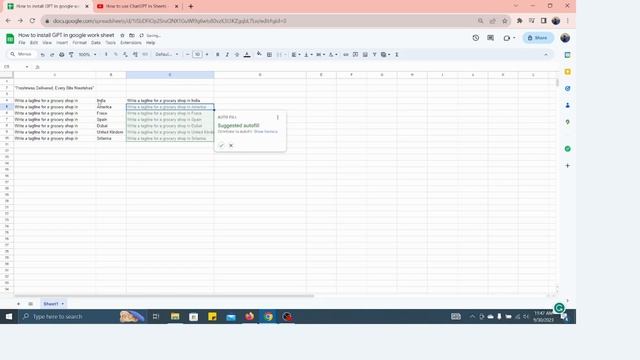Open the zoom 100% dropdown

(88, 54)
